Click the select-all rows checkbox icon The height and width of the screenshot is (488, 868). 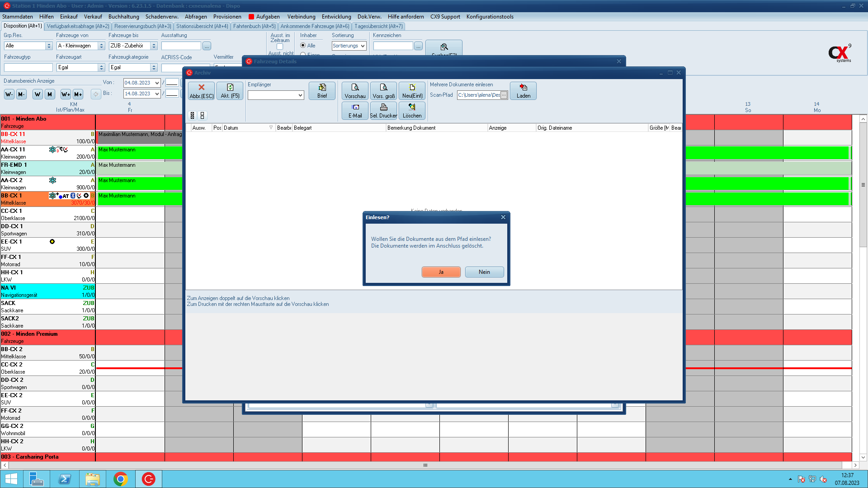tap(193, 116)
